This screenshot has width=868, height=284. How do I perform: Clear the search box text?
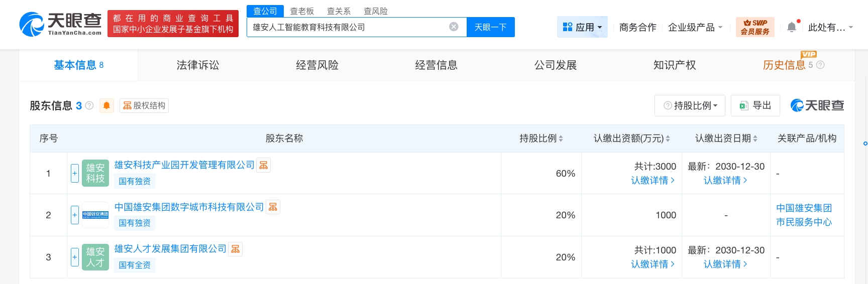click(x=454, y=27)
